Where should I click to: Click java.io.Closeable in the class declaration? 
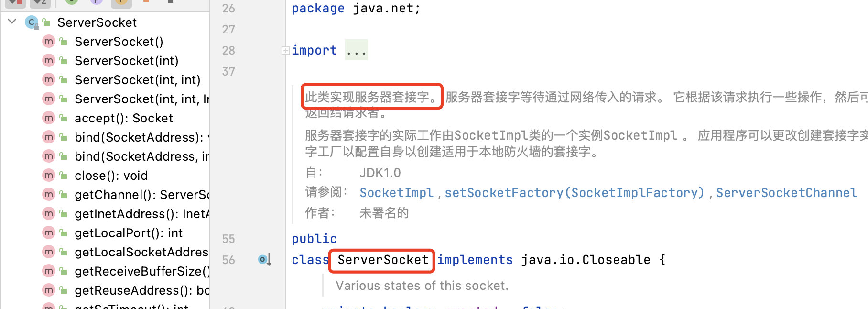pyautogui.click(x=586, y=260)
